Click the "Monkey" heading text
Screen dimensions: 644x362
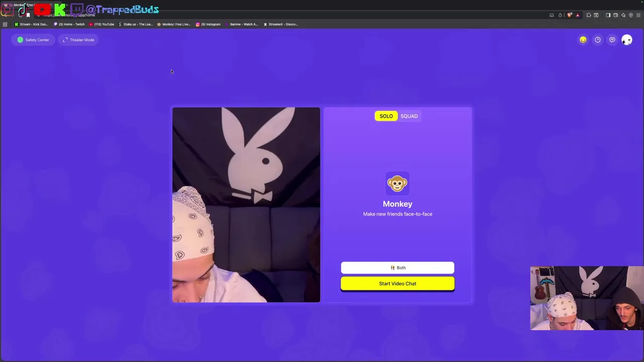click(x=397, y=204)
